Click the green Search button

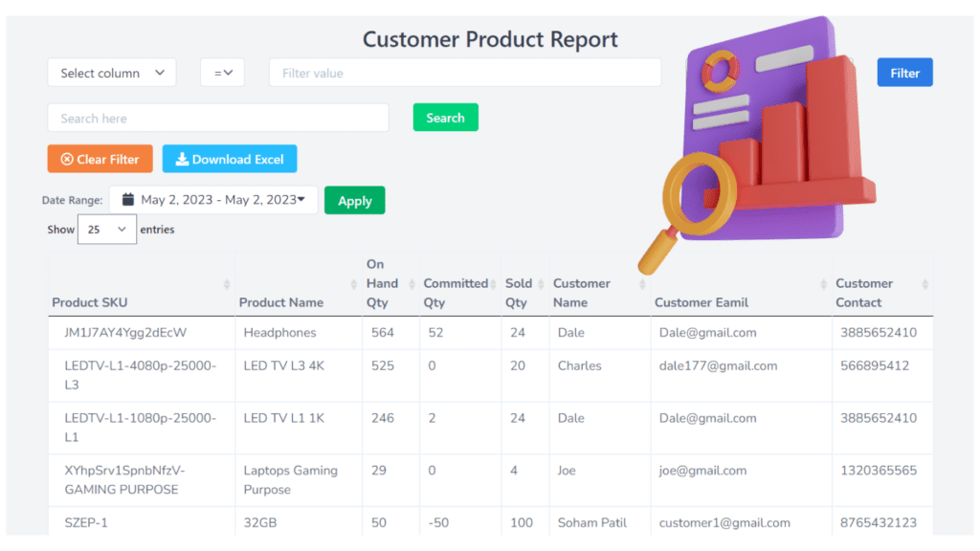446,118
